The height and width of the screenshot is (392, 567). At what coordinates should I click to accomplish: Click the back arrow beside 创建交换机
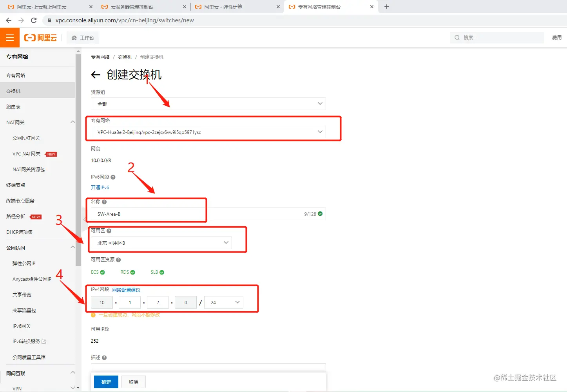[x=96, y=74]
